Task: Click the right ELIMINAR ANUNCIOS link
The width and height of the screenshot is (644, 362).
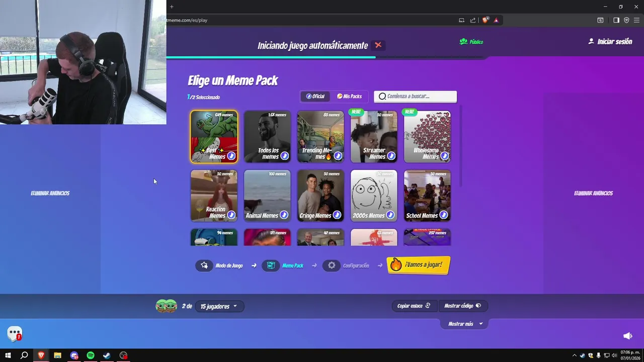Action: tap(593, 193)
